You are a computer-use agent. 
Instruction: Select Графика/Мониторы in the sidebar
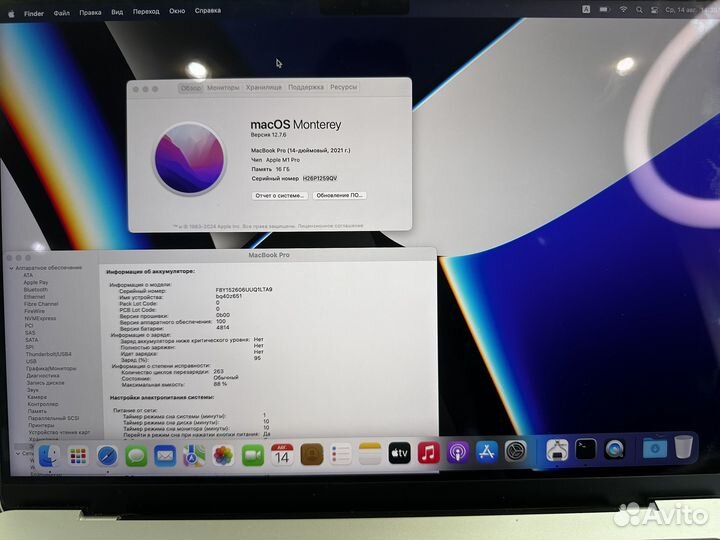coord(51,368)
